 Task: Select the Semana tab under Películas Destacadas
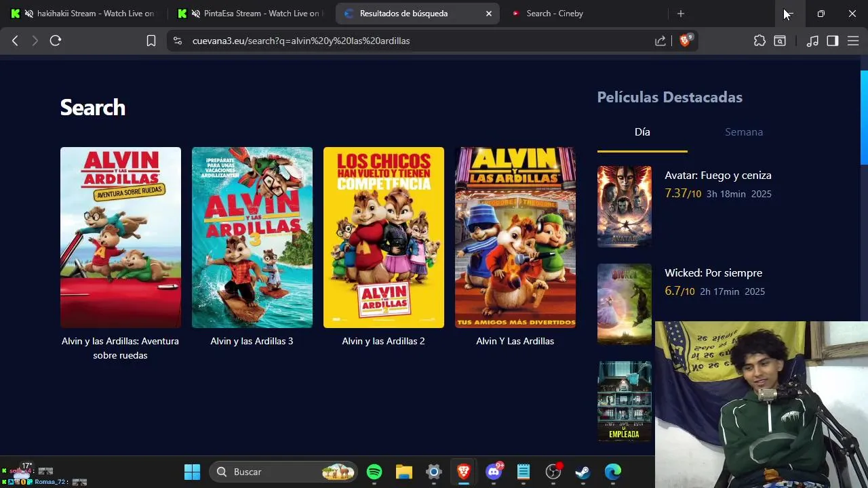(744, 132)
